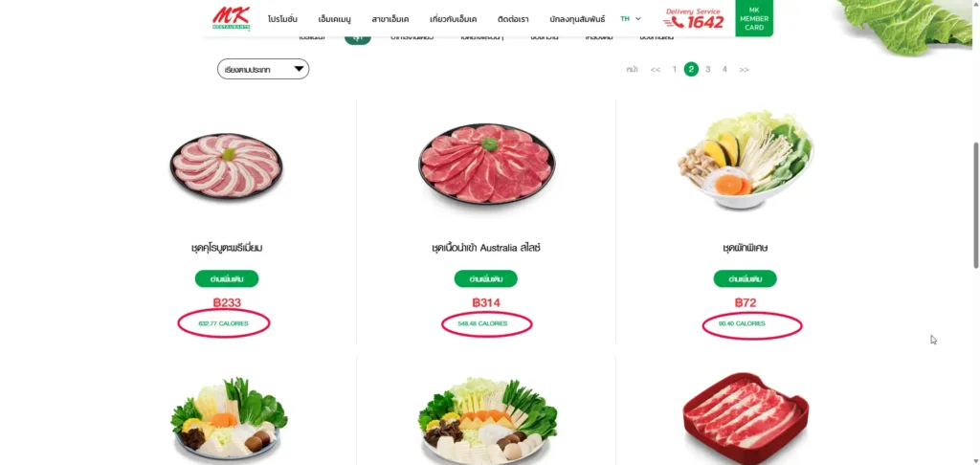Open the sort-by-type dropdown

point(263,69)
